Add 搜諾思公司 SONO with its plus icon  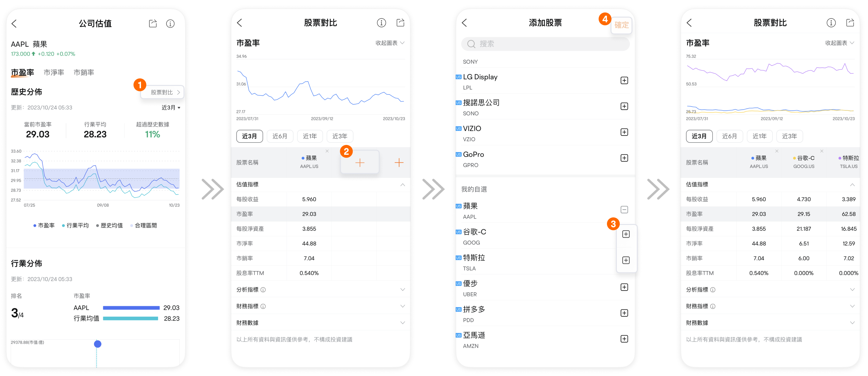[624, 107]
